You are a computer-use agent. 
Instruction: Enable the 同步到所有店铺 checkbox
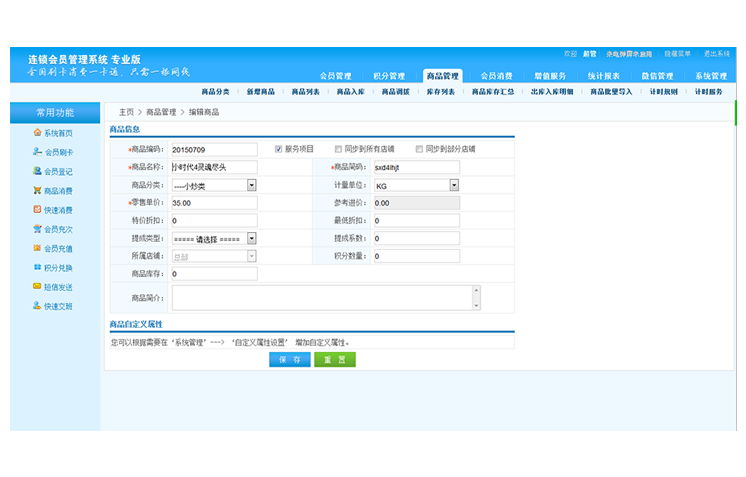(x=339, y=149)
